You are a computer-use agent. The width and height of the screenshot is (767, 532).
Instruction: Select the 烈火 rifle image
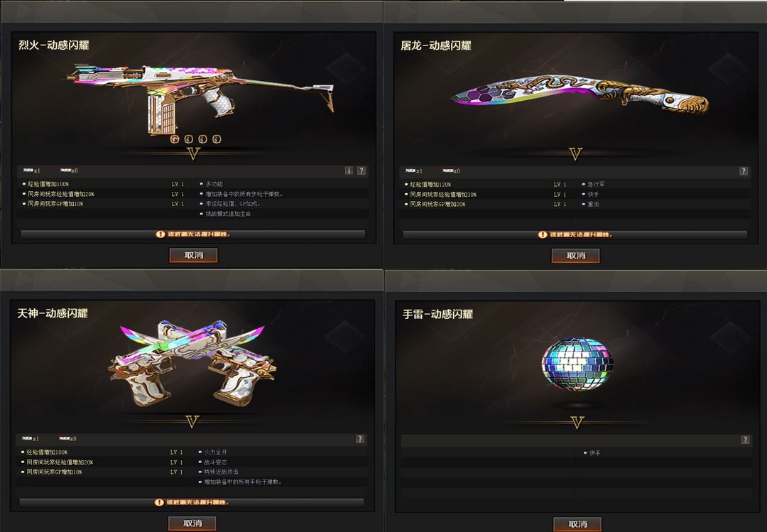point(200,99)
